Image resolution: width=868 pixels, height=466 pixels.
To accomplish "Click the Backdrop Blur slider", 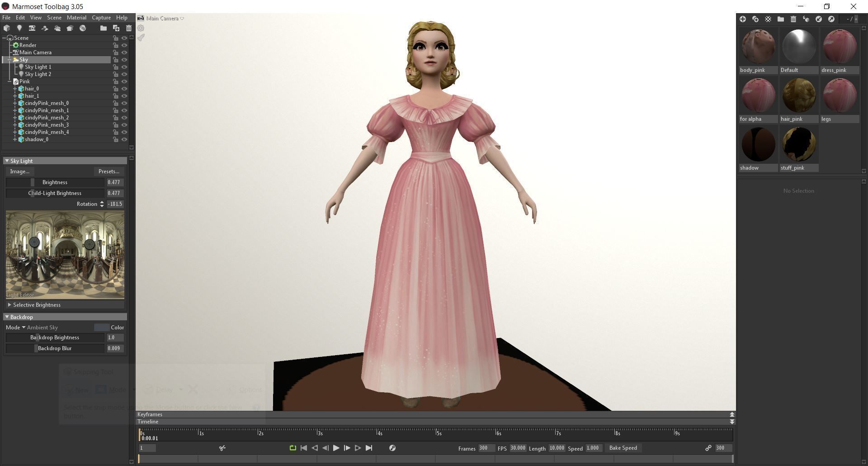I will click(55, 348).
